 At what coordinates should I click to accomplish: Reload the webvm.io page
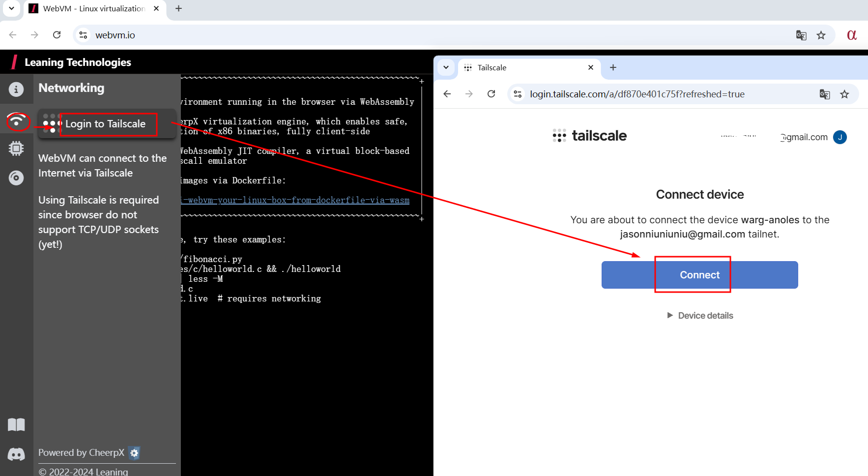[x=57, y=35]
